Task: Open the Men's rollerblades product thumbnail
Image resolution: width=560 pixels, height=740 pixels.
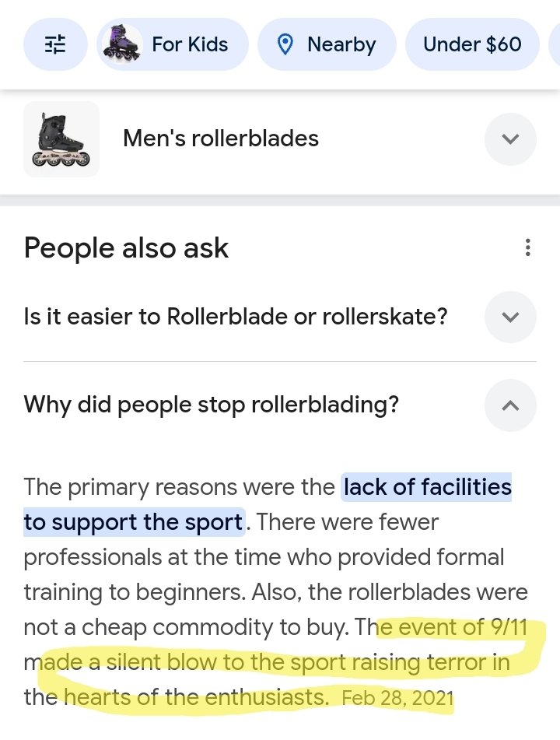Action: pos(61,139)
